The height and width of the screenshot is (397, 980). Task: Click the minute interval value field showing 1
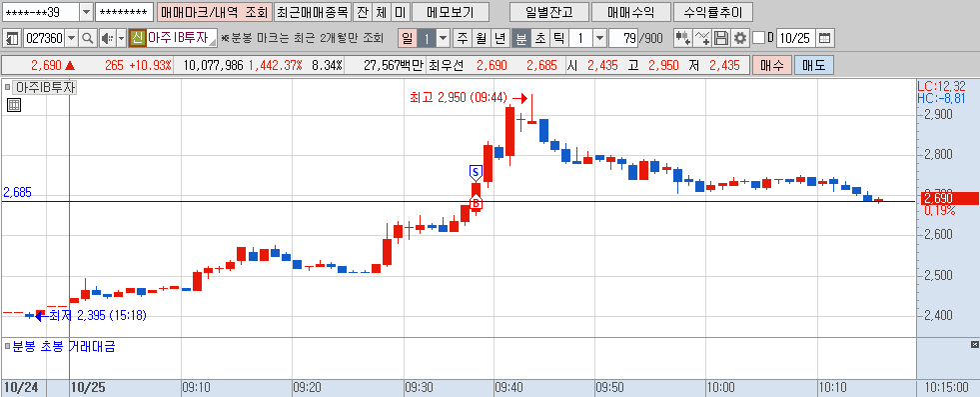click(580, 38)
